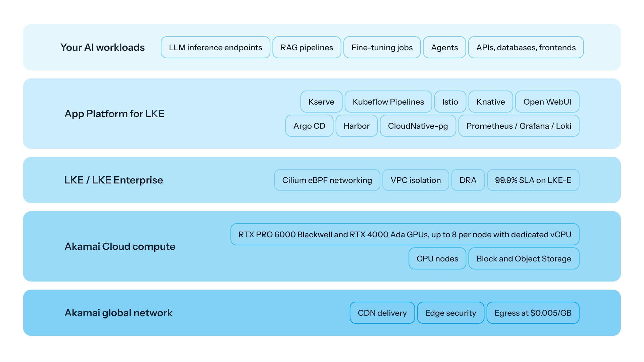Image resolution: width=644 pixels, height=362 pixels.
Task: Click the LLM inference endpoints pill
Action: [215, 47]
